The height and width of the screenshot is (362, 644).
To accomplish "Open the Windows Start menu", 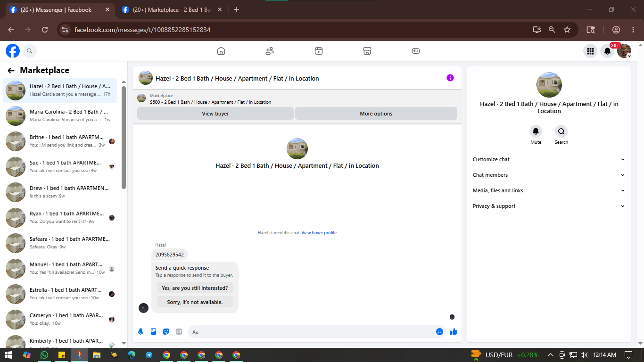I will click(8, 355).
